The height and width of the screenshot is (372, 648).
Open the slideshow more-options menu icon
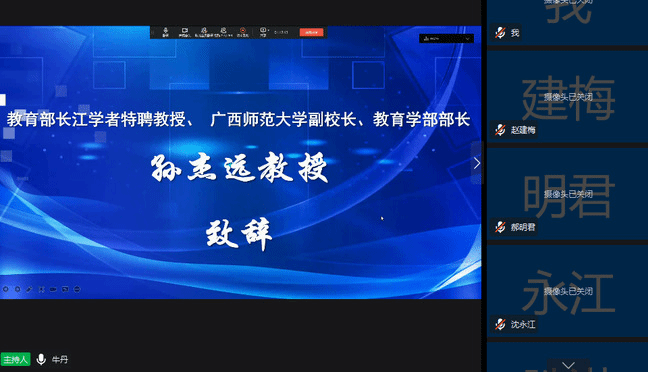pyautogui.click(x=77, y=289)
